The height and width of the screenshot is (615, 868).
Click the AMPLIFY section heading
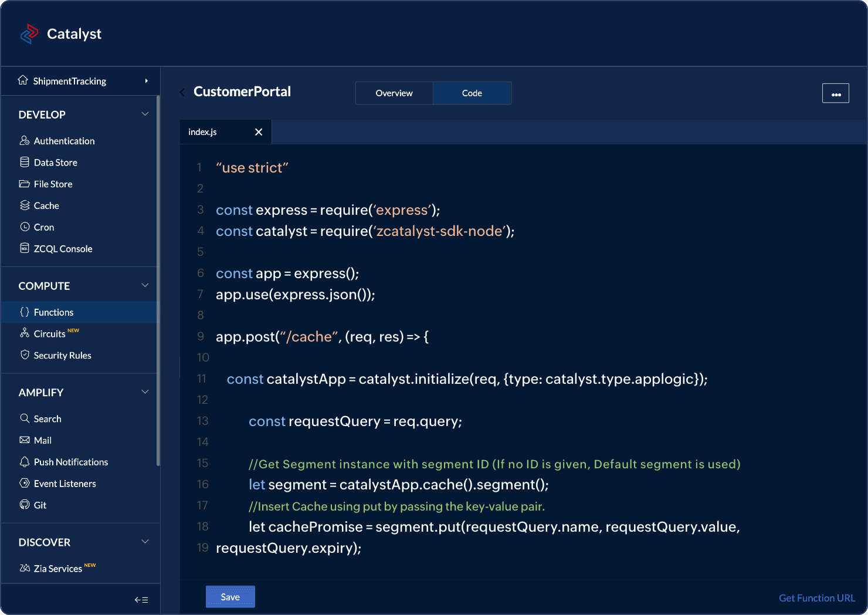click(41, 393)
